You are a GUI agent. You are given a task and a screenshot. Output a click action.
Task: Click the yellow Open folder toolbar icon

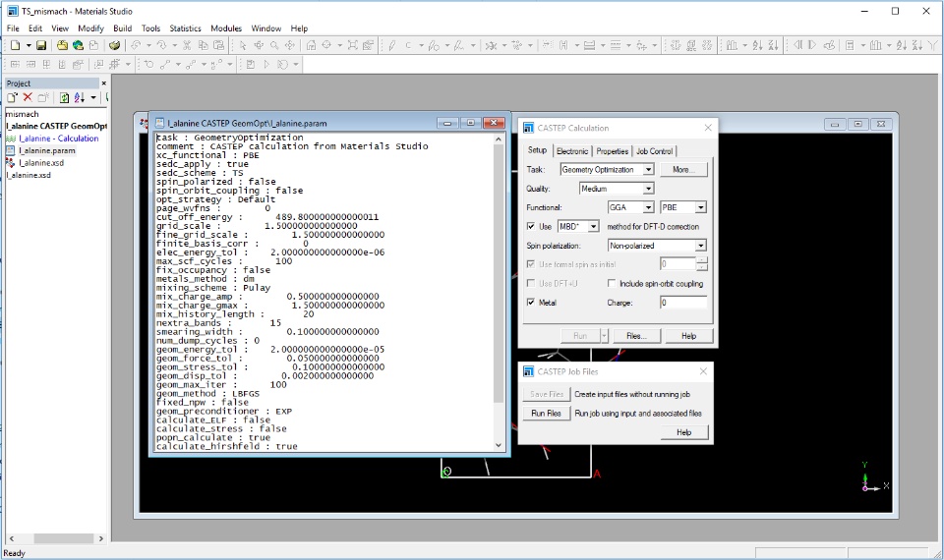pyautogui.click(x=62, y=45)
